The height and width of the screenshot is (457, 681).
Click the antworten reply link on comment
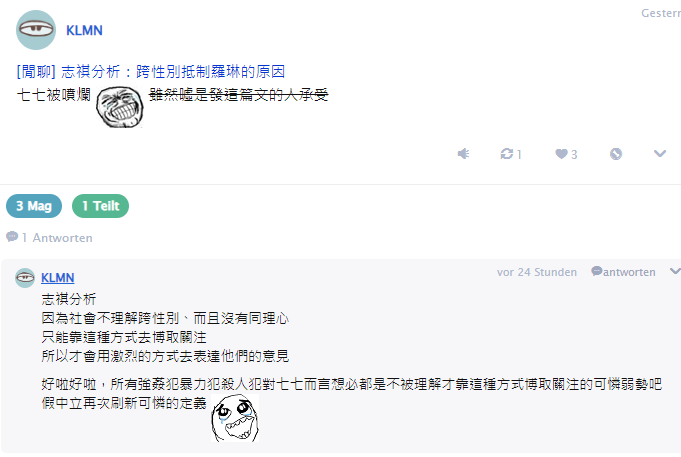[x=623, y=272]
